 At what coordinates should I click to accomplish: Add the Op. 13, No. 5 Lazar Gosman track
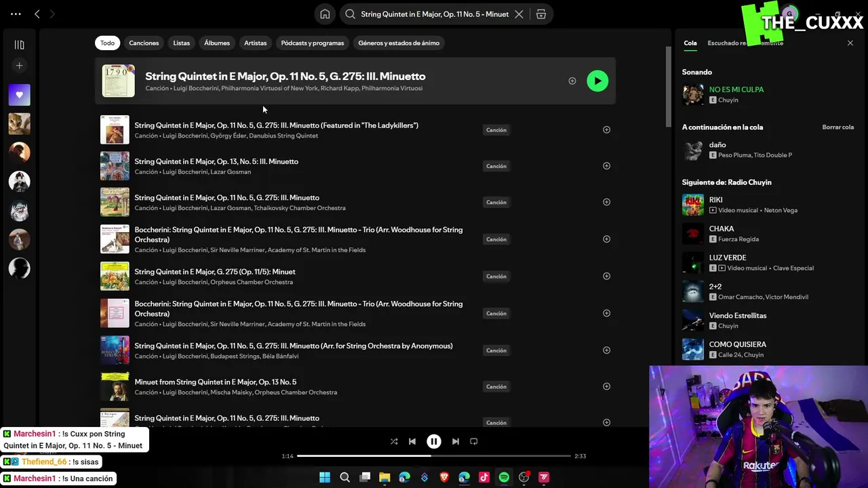pyautogui.click(x=606, y=166)
